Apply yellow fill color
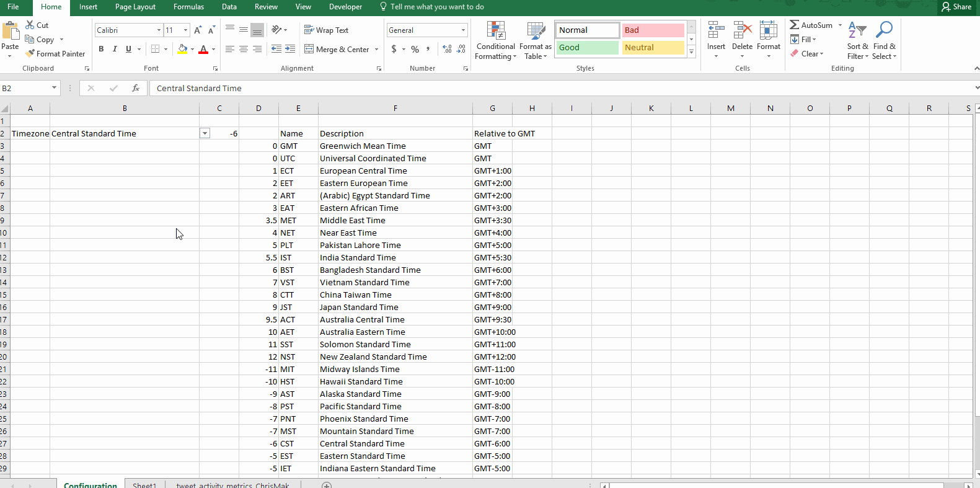Viewport: 980px width, 488px height. click(182, 49)
